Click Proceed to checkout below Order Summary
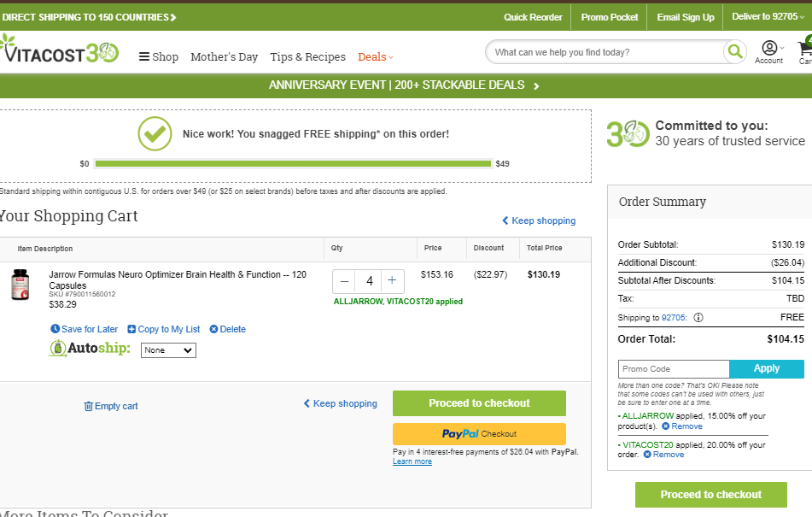Screen dimensions: 812x517 coord(711,495)
